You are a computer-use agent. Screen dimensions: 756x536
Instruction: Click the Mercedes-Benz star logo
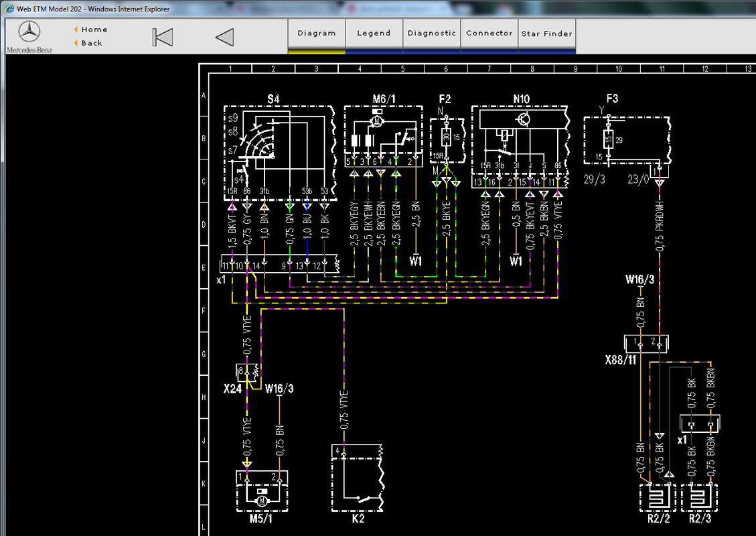(29, 32)
